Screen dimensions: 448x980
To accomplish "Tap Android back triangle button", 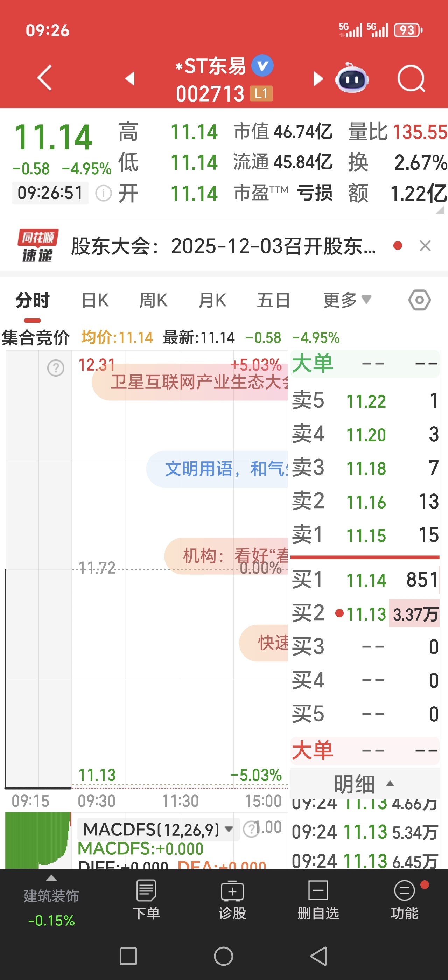I will pyautogui.click(x=319, y=956).
